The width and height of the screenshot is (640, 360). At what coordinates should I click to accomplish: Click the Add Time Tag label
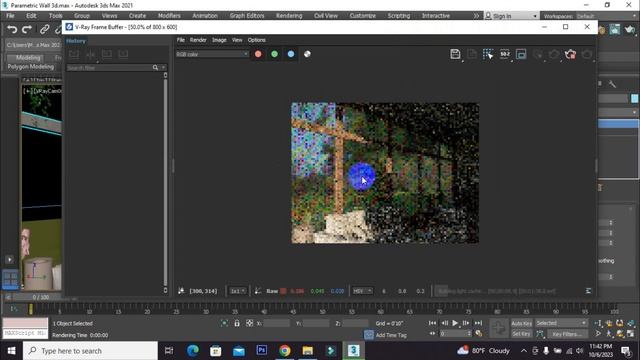[391, 335]
